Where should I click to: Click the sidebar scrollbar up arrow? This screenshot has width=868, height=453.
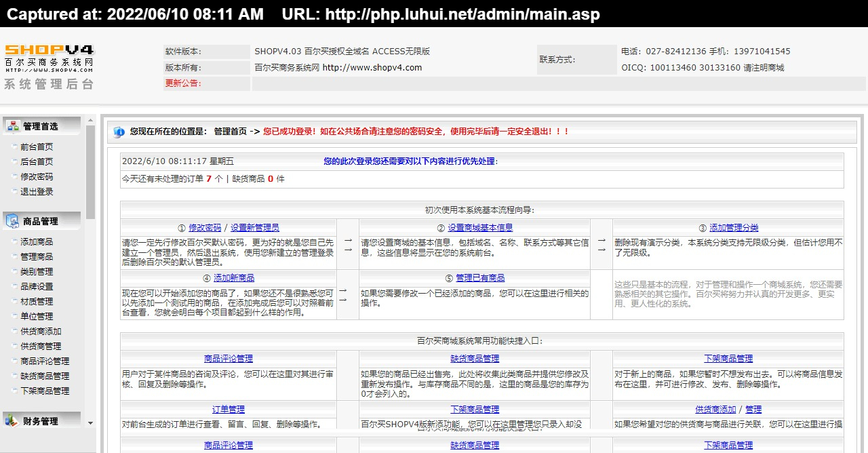(91, 121)
